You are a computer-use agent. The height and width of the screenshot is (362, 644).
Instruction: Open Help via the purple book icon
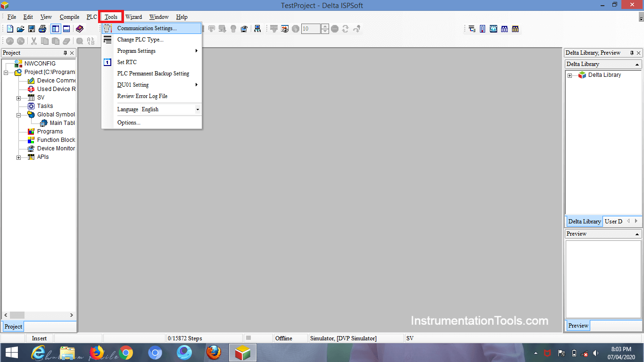[x=79, y=29]
